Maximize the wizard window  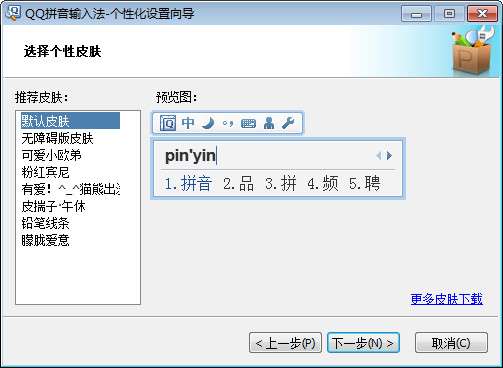point(449,14)
